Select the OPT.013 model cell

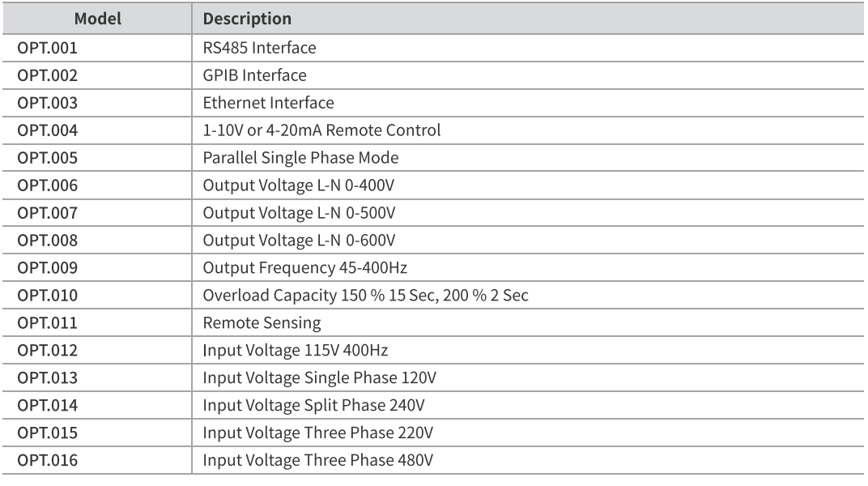coord(48,378)
